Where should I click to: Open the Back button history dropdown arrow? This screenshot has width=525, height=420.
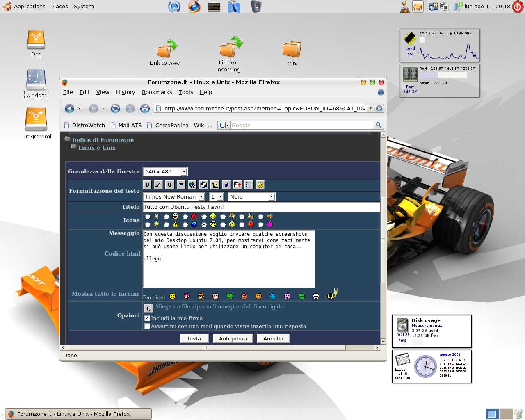(79, 109)
